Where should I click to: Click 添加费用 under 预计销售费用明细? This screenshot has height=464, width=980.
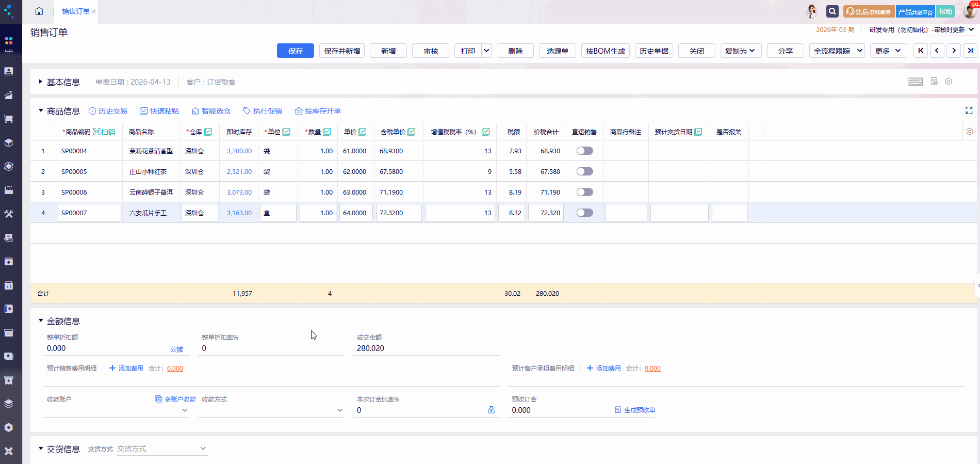[126, 368]
